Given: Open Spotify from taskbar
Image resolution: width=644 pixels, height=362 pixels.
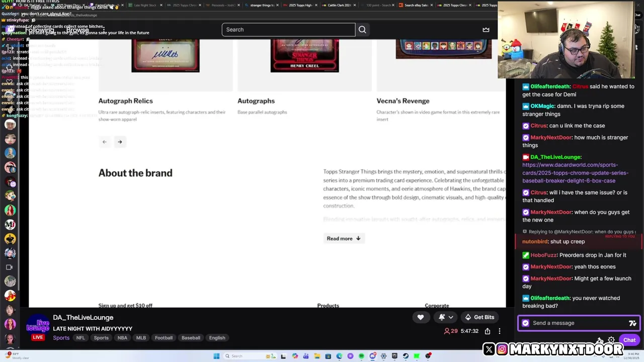Looking at the screenshot, I should pos(361,356).
